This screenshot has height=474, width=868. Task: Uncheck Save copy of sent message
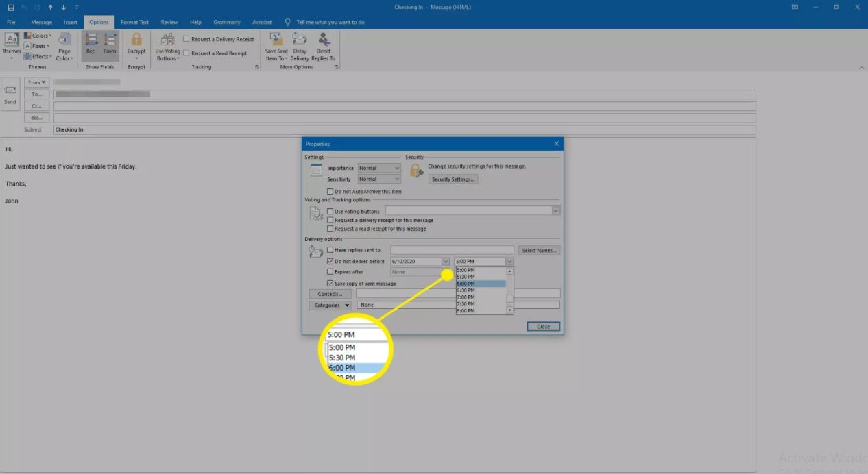click(x=330, y=284)
